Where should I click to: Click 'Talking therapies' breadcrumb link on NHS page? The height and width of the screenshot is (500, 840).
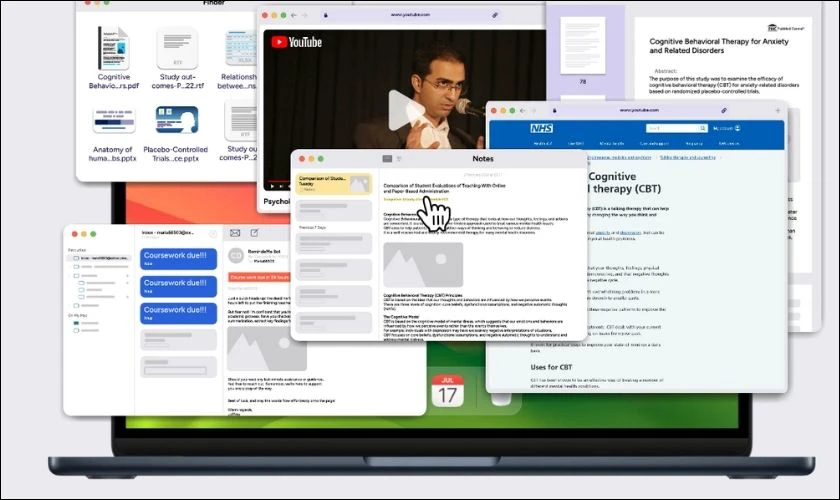coord(687,158)
